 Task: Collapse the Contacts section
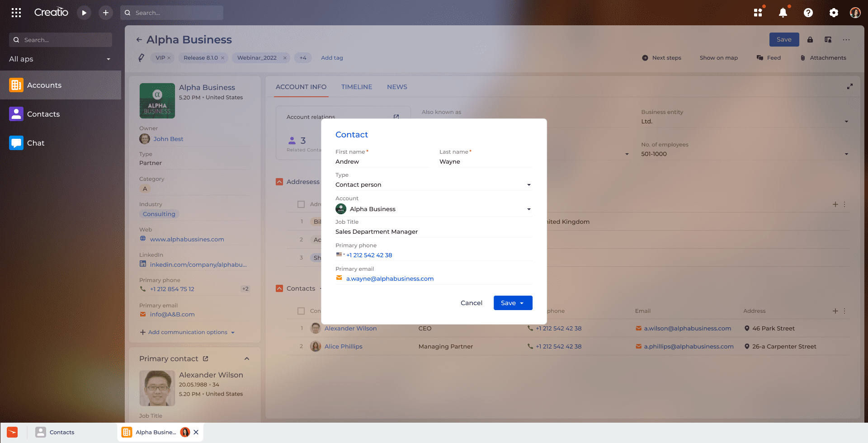(x=279, y=288)
